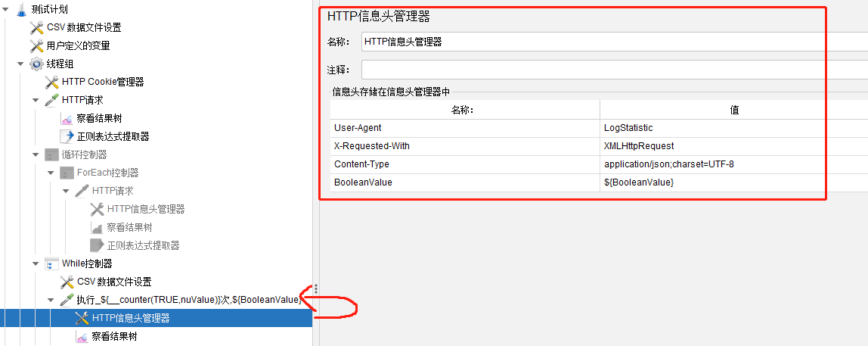Select the Content-Type header name cell

[x=465, y=165]
